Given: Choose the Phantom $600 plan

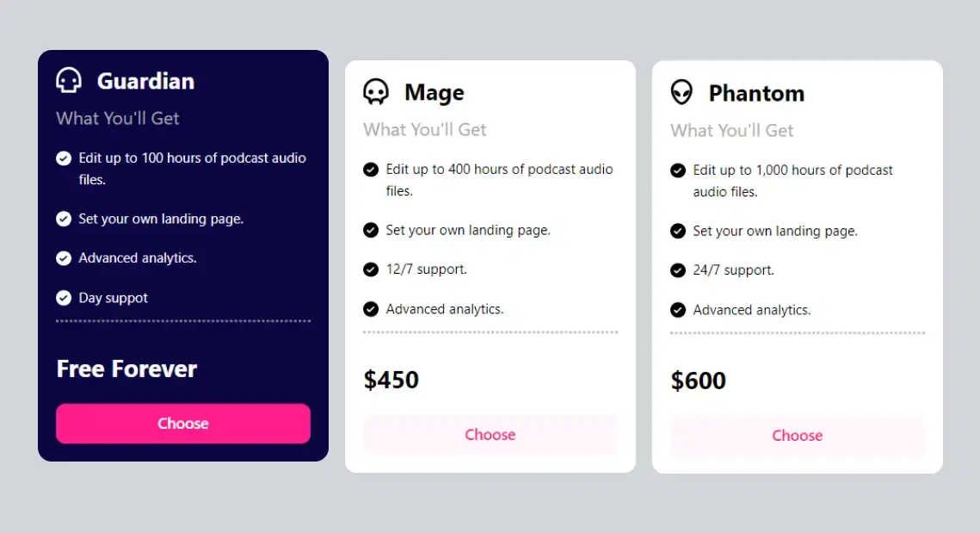Looking at the screenshot, I should [x=798, y=436].
